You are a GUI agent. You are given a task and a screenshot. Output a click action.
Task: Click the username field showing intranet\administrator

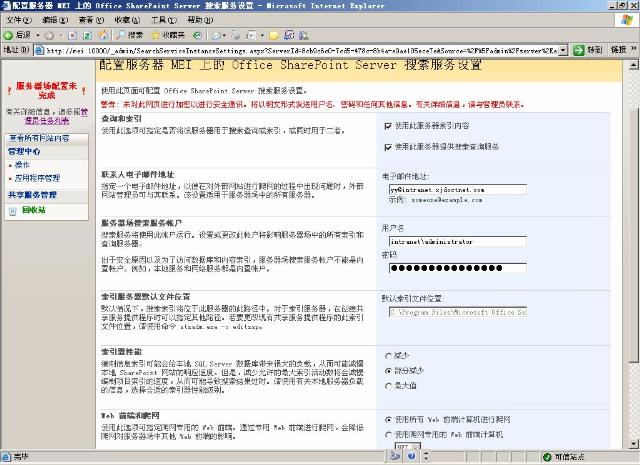[458, 241]
